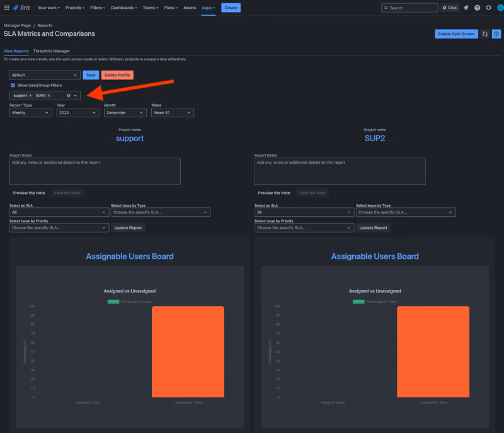The height and width of the screenshot is (433, 504).
Task: Click the Manager Page breadcrumb link
Action: tap(18, 25)
